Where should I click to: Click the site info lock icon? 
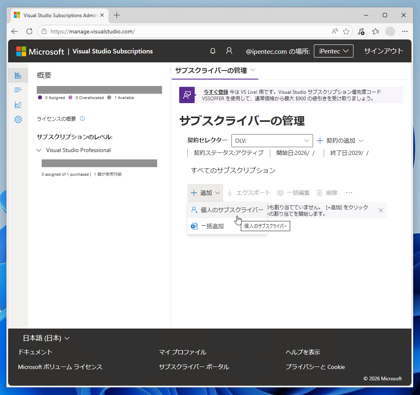(x=44, y=31)
